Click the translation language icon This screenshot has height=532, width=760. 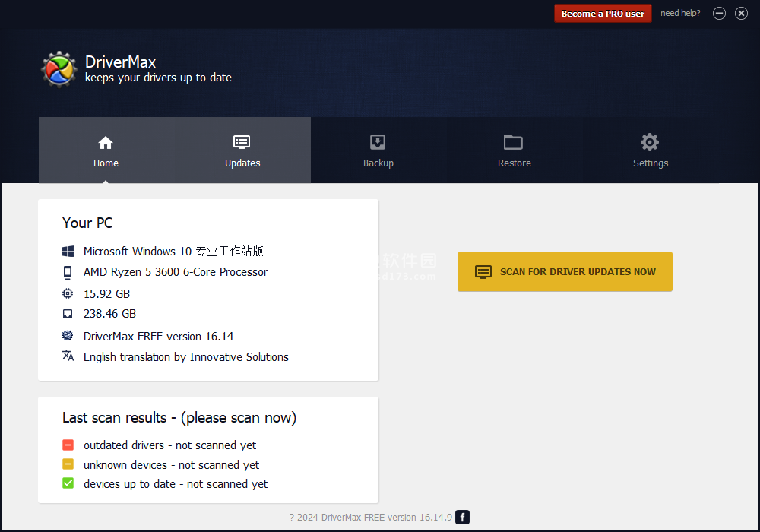pos(68,356)
